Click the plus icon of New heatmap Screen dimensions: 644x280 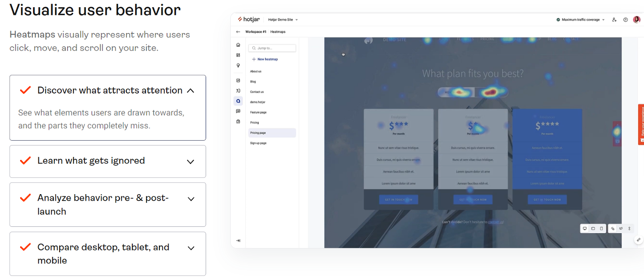tap(254, 59)
